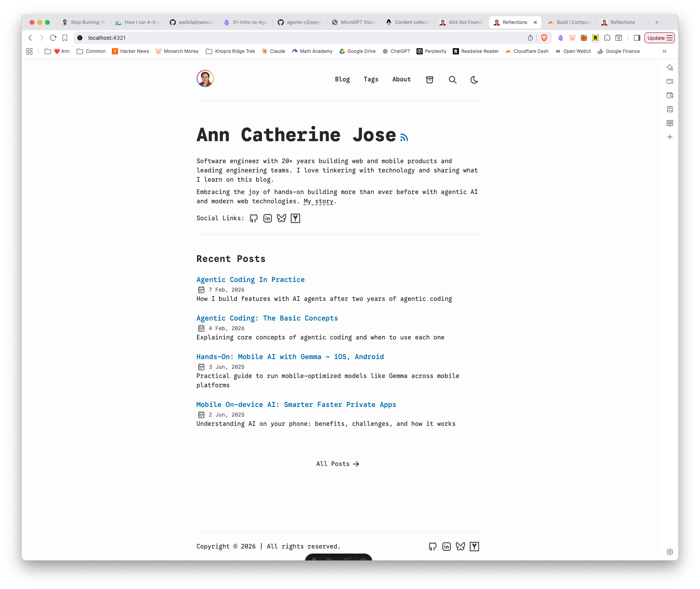Expand the overflow chevron on bookmarks bar

pos(664,51)
